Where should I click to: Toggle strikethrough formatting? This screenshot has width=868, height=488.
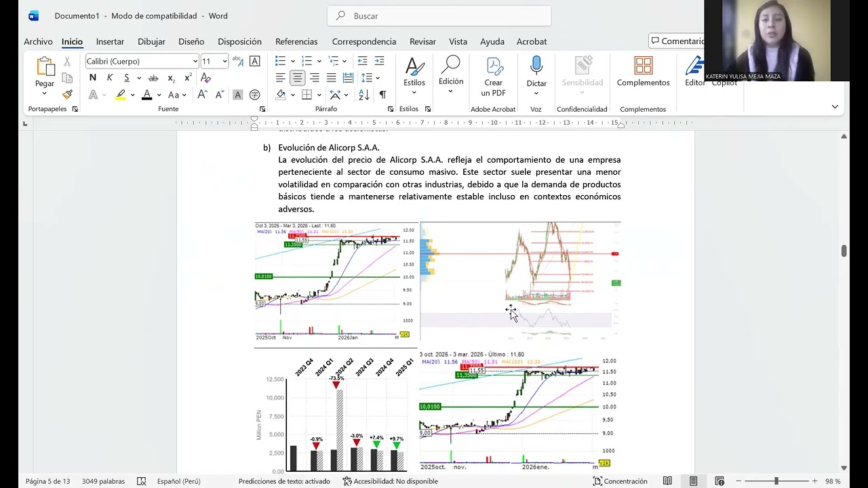(153, 78)
